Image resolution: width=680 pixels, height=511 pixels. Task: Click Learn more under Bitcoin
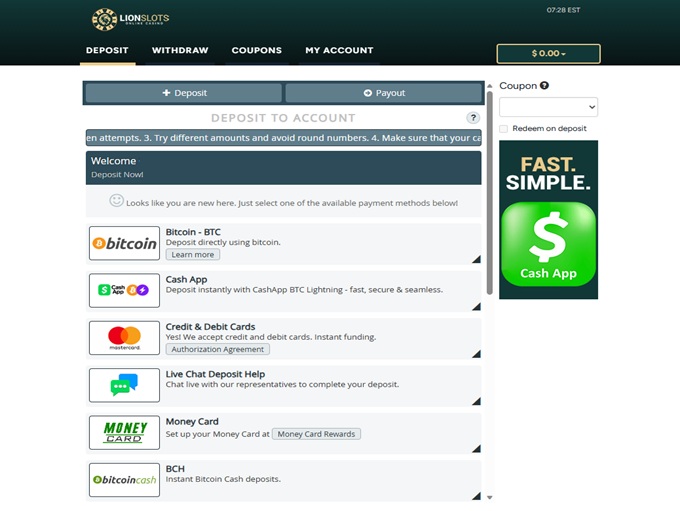(x=193, y=255)
